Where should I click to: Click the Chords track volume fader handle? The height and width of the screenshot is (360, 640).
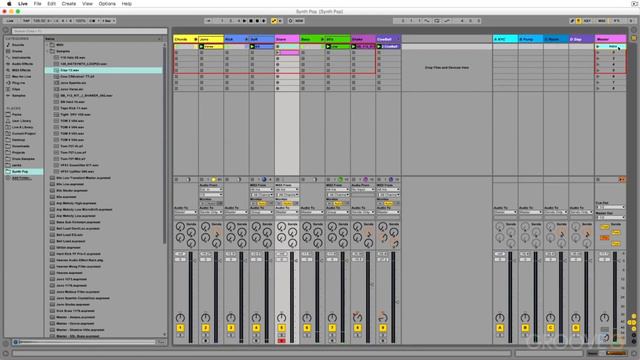click(194, 260)
